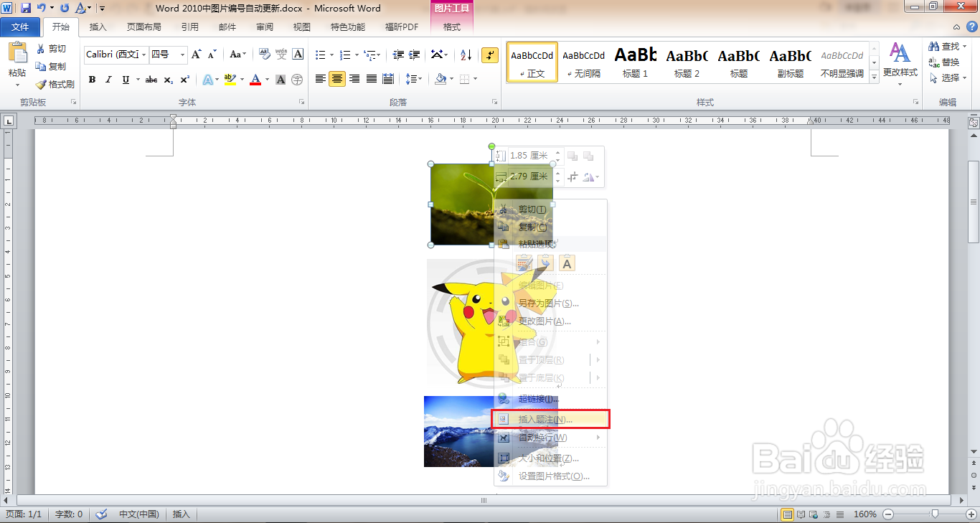Open numbering list dropdown
The width and height of the screenshot is (980, 523).
[x=357, y=55]
